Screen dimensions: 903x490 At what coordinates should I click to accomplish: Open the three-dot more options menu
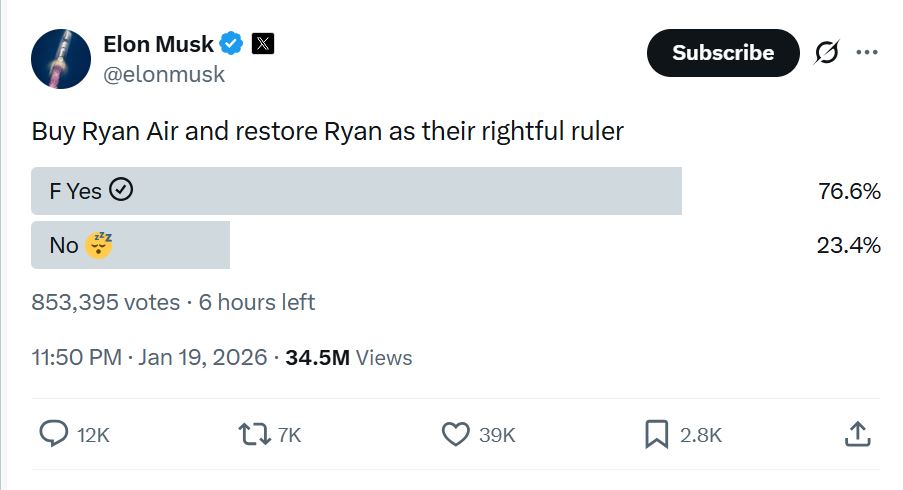click(x=867, y=52)
